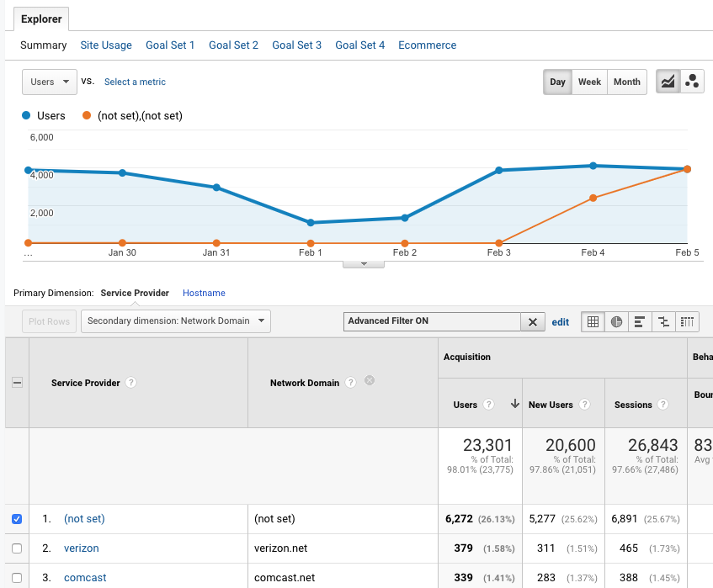713x588 pixels.
Task: Select the comparison view icon
Action: coord(664,321)
